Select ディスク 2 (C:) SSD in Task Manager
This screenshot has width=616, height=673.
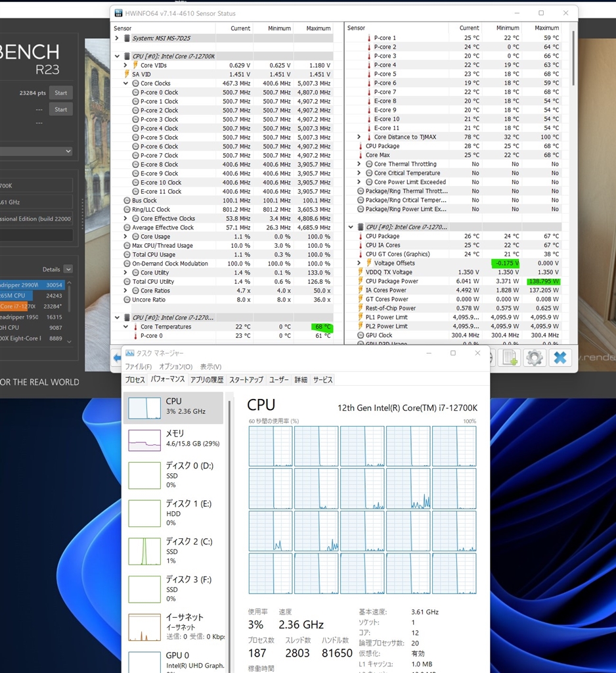click(x=174, y=551)
